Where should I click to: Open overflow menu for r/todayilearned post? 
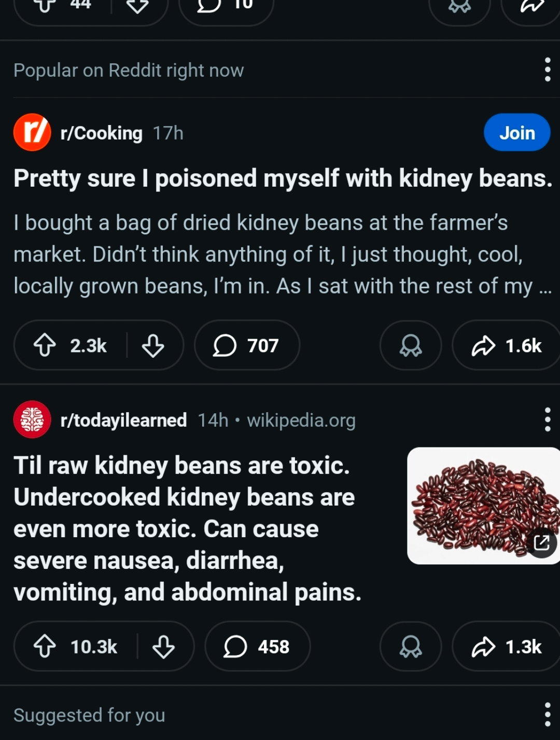click(x=548, y=420)
